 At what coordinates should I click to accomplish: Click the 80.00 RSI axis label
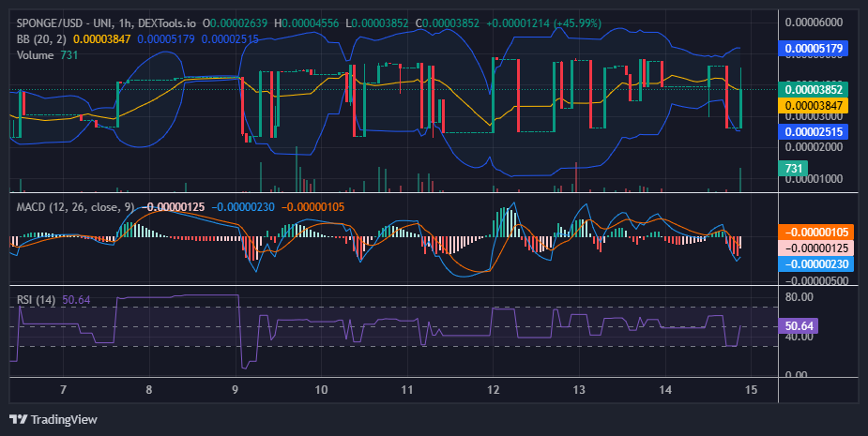coord(799,297)
